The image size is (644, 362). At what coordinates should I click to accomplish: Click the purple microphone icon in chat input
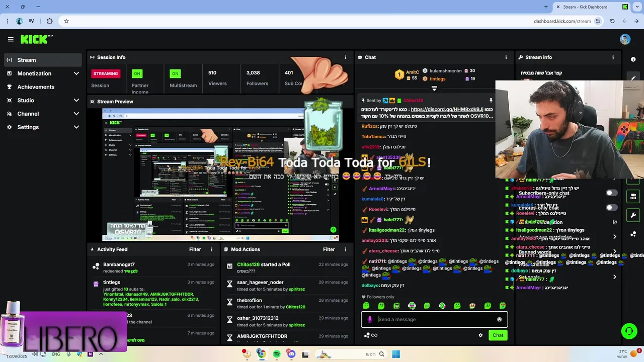click(370, 319)
